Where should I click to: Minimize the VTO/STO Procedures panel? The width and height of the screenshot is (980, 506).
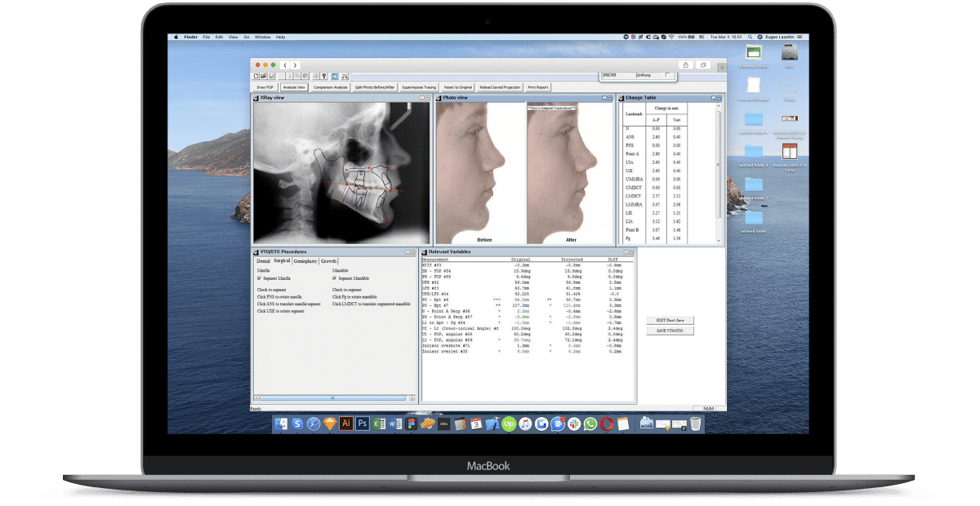(x=407, y=251)
